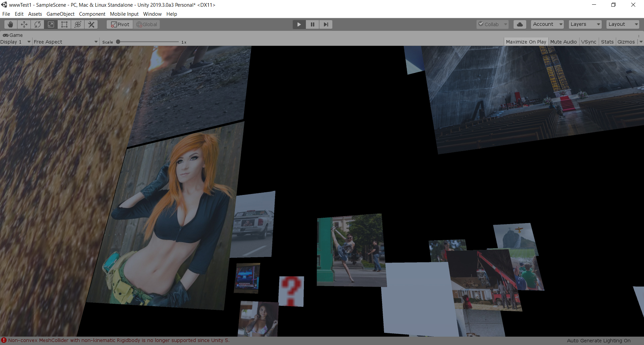This screenshot has width=644, height=345.
Task: Open the Account dropdown
Action: click(547, 24)
